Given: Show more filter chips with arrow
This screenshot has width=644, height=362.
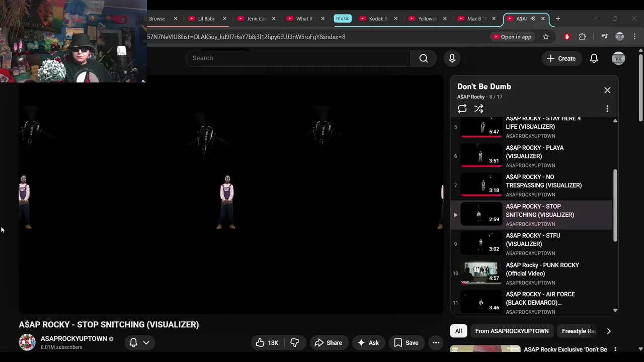Looking at the screenshot, I should point(609,331).
